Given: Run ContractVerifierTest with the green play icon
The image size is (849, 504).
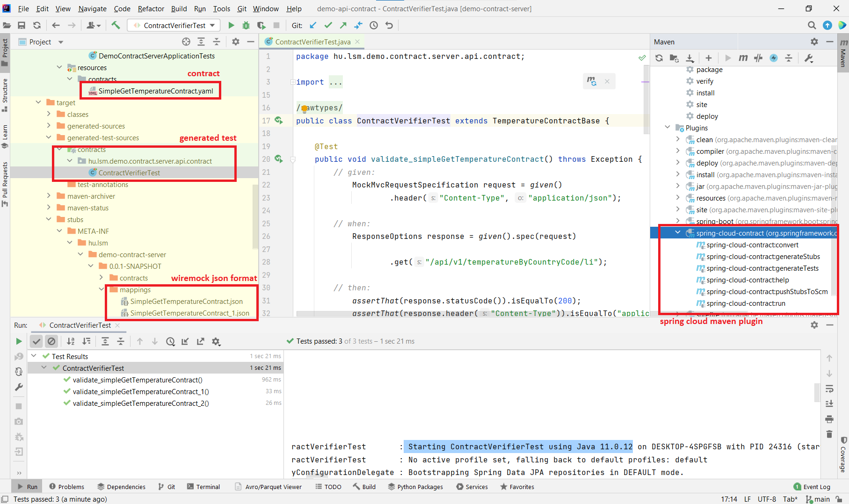Looking at the screenshot, I should point(231,25).
